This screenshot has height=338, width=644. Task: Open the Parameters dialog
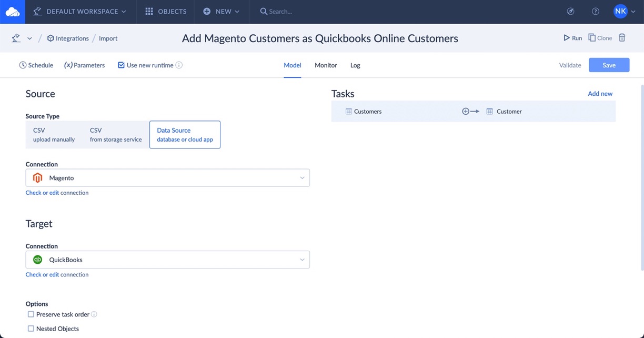pyautogui.click(x=85, y=65)
